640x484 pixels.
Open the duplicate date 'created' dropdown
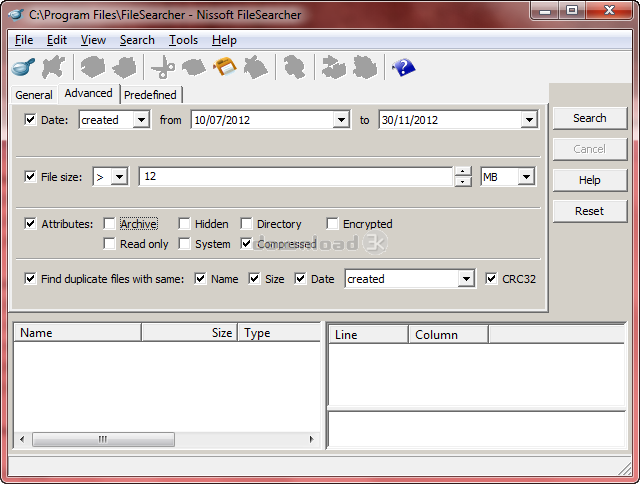[x=466, y=279]
